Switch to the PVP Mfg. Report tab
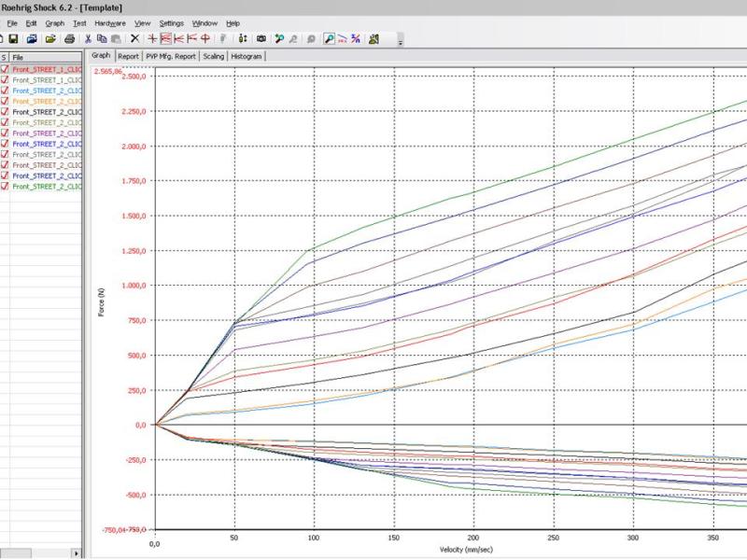This screenshot has height=560, width=747. click(x=171, y=56)
